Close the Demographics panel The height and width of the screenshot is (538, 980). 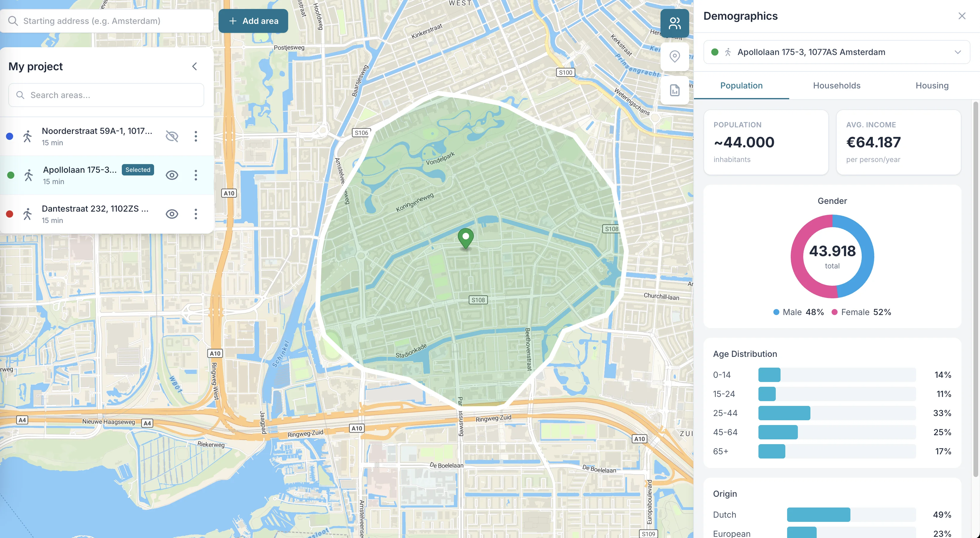[x=962, y=16]
